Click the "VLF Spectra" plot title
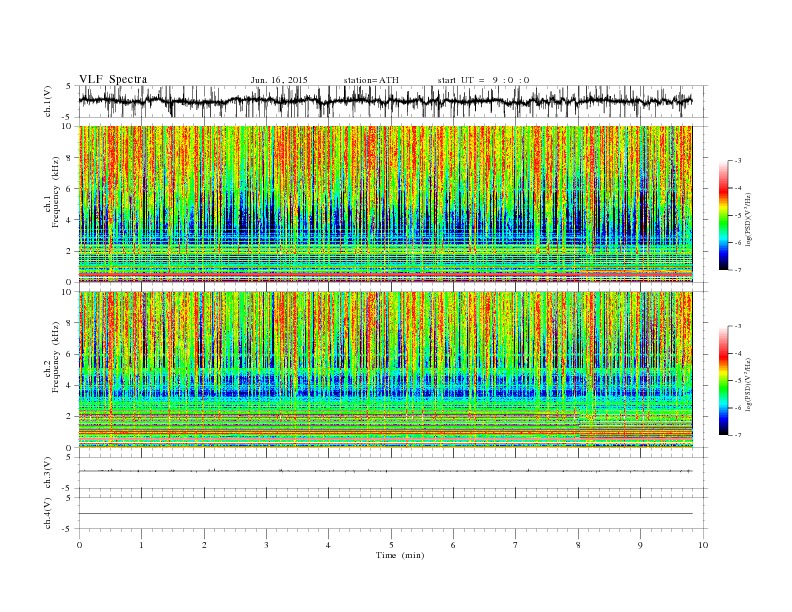This screenshot has width=792, height=612. [x=113, y=79]
